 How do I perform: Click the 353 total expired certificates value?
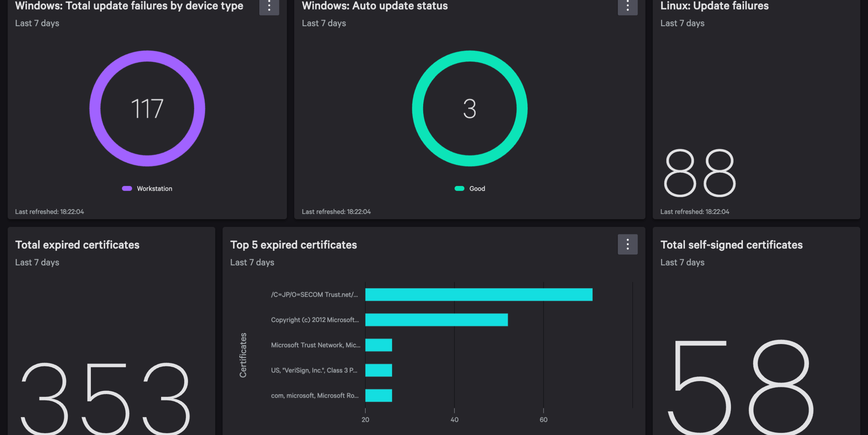(105, 399)
